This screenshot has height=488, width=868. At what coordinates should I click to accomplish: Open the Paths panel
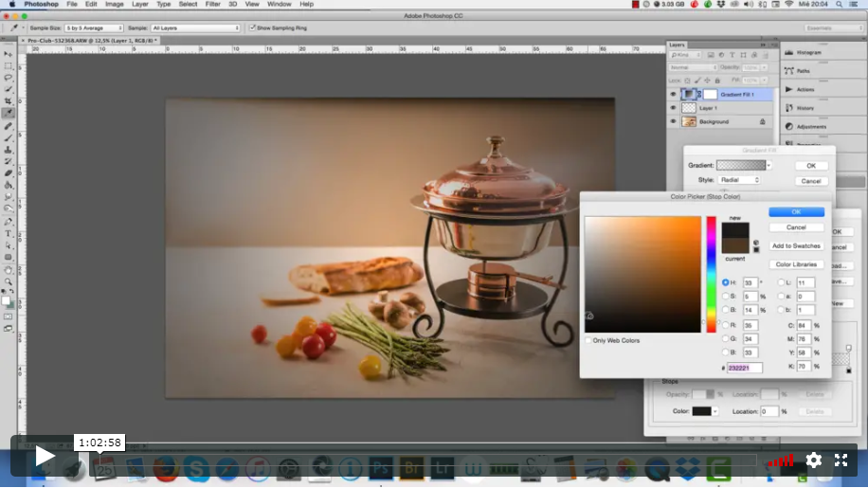coord(804,71)
